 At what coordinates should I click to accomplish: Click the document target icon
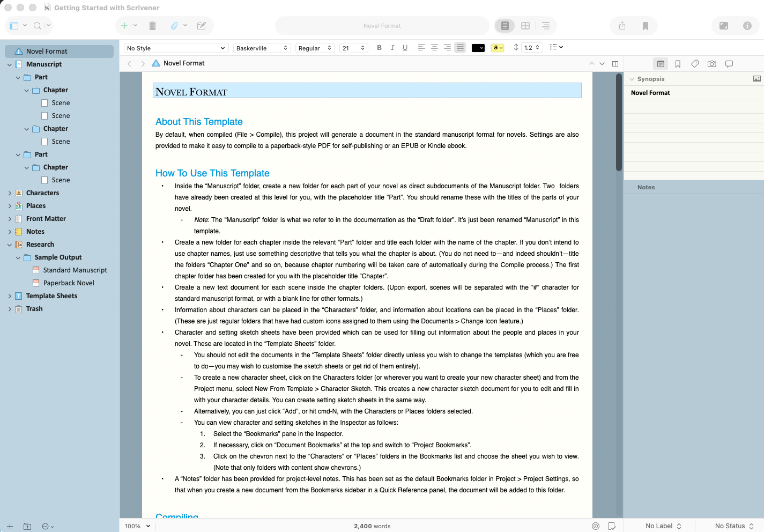pos(596,526)
